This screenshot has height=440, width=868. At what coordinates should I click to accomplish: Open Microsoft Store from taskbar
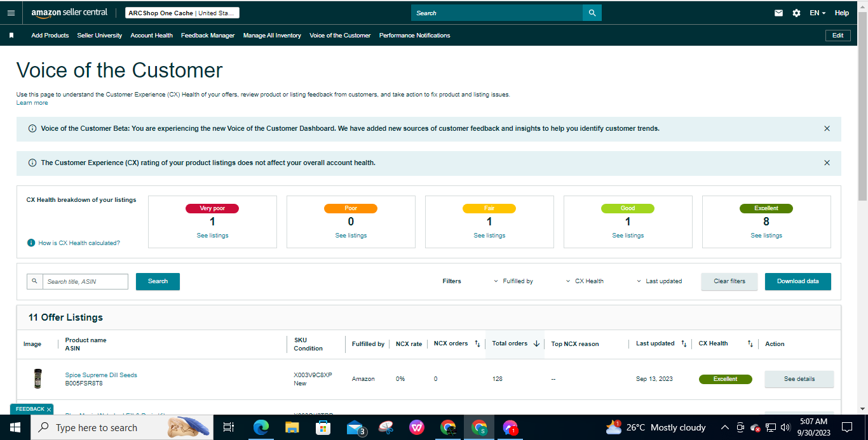(323, 427)
